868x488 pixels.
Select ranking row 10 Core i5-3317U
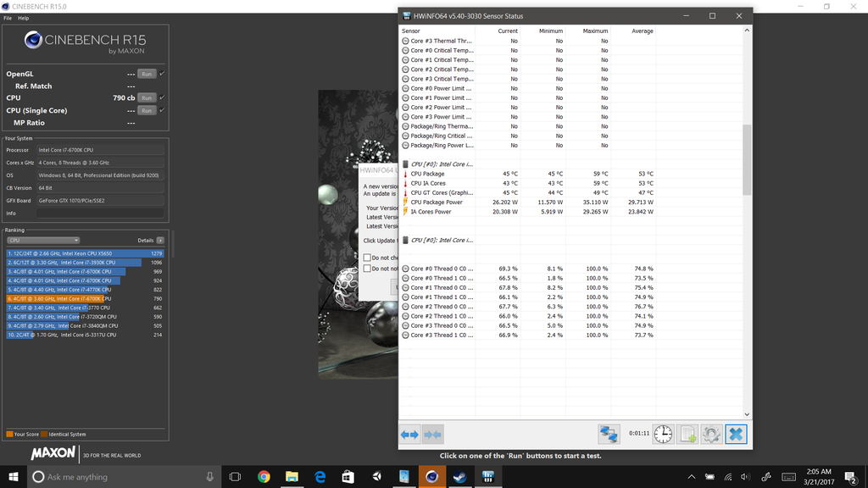pyautogui.click(x=85, y=335)
